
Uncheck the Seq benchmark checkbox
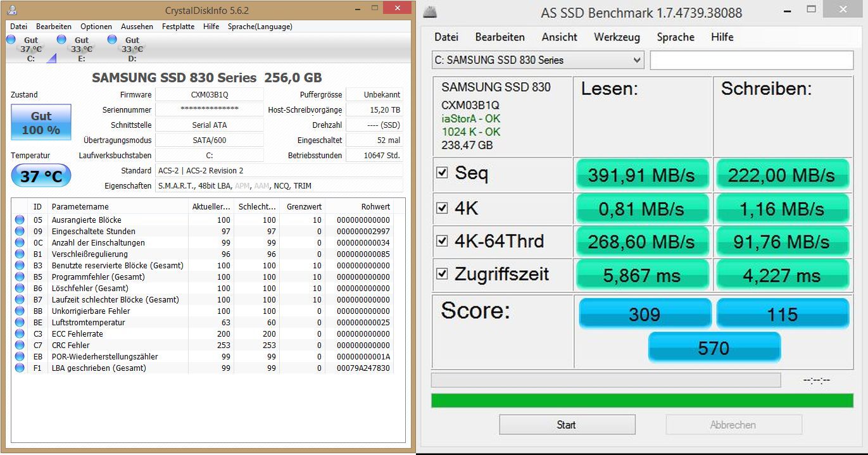tap(442, 172)
